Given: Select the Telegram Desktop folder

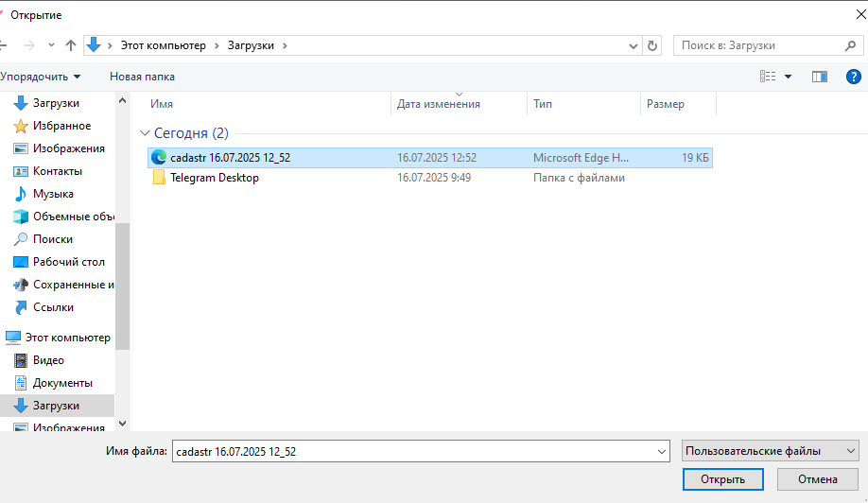Looking at the screenshot, I should [214, 178].
